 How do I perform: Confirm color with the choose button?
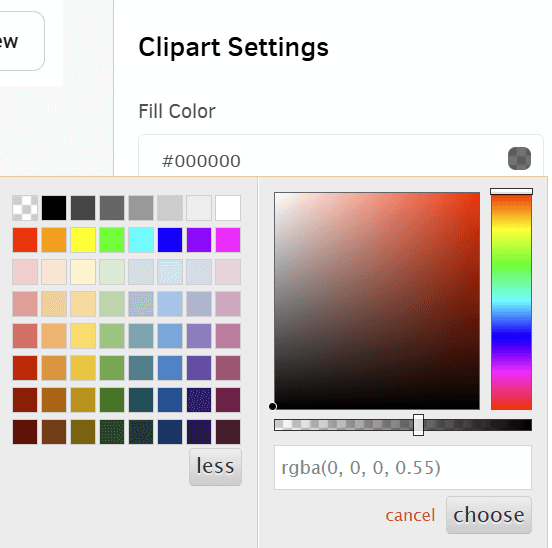point(489,515)
